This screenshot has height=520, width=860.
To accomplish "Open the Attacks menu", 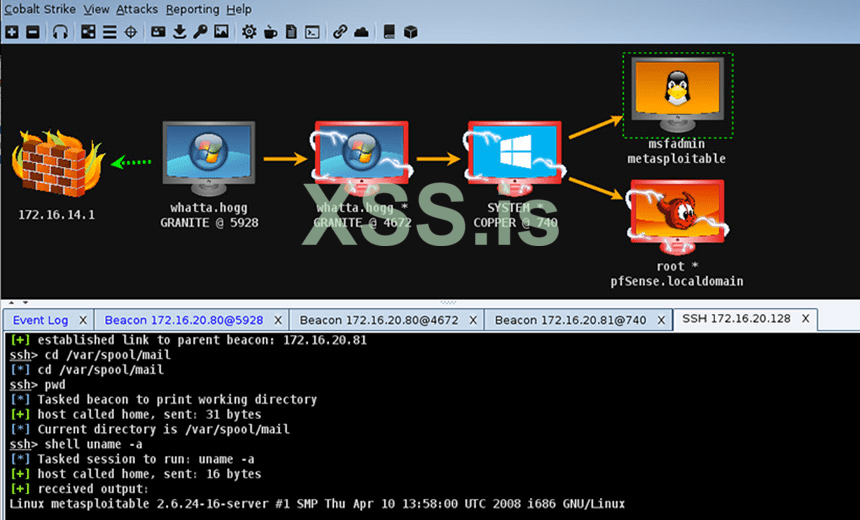I will (x=137, y=9).
